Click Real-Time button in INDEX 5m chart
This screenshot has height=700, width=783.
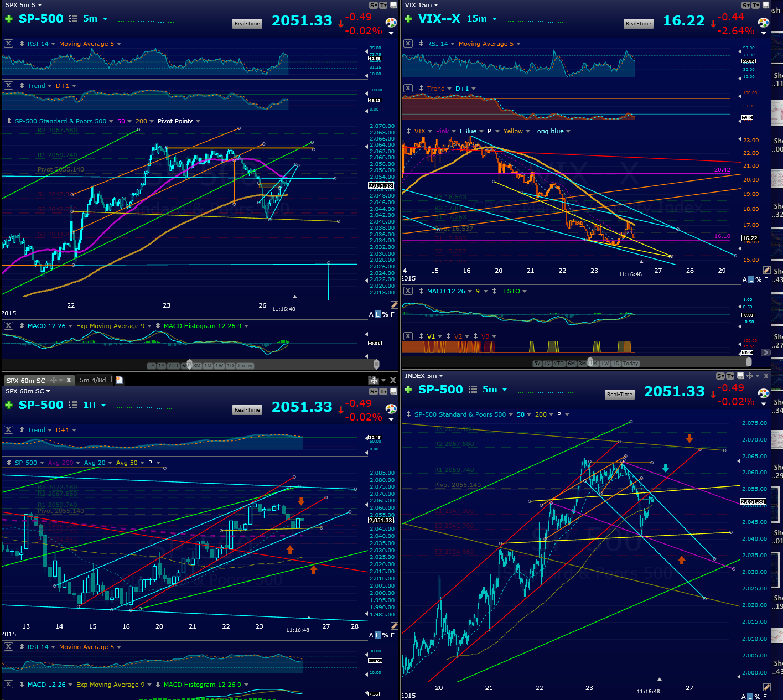click(620, 395)
